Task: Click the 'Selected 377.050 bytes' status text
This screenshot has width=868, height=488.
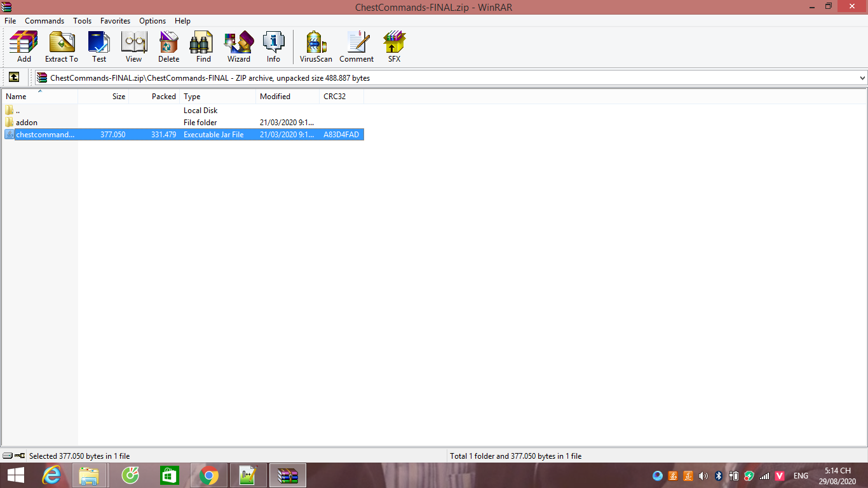Action: click(x=79, y=456)
